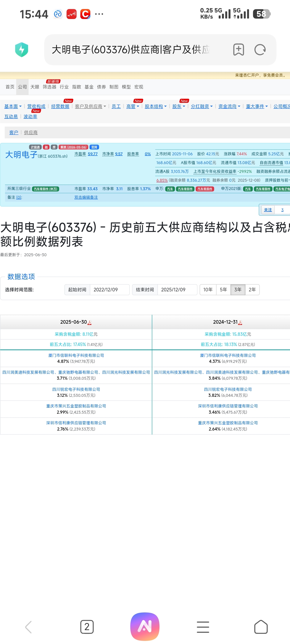The height and width of the screenshot is (644, 290).
Task: Tap the 沪股通 badge
Action: [35, 147]
